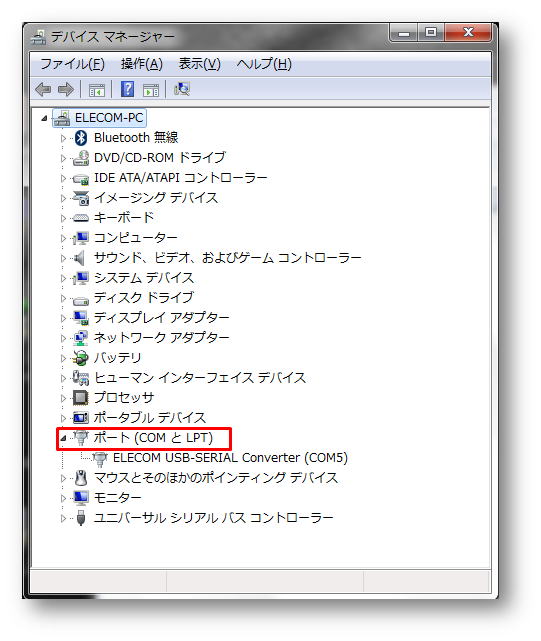
Task: Collapse the ELECOM-PC root node
Action: (44, 119)
